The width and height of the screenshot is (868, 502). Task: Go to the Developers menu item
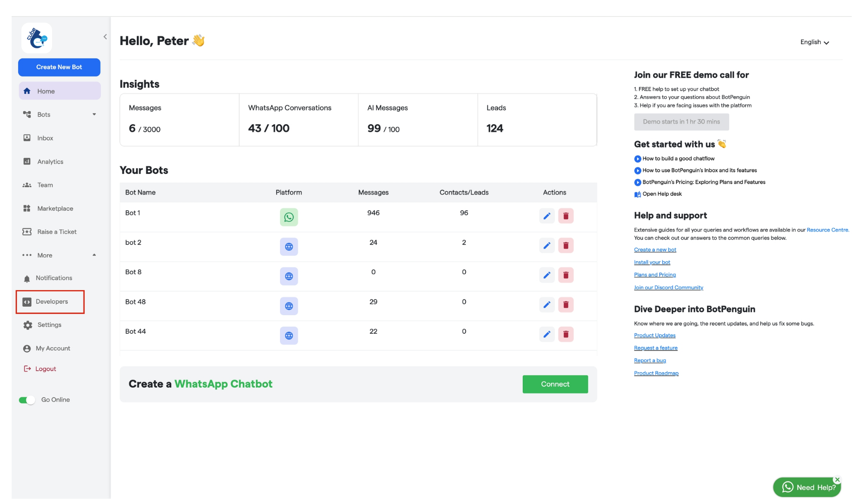point(52,301)
